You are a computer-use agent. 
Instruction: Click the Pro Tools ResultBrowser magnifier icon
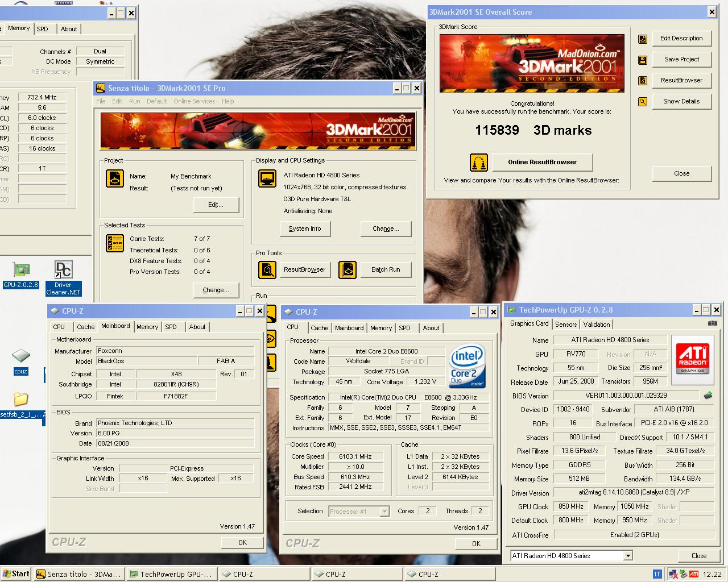tap(267, 269)
